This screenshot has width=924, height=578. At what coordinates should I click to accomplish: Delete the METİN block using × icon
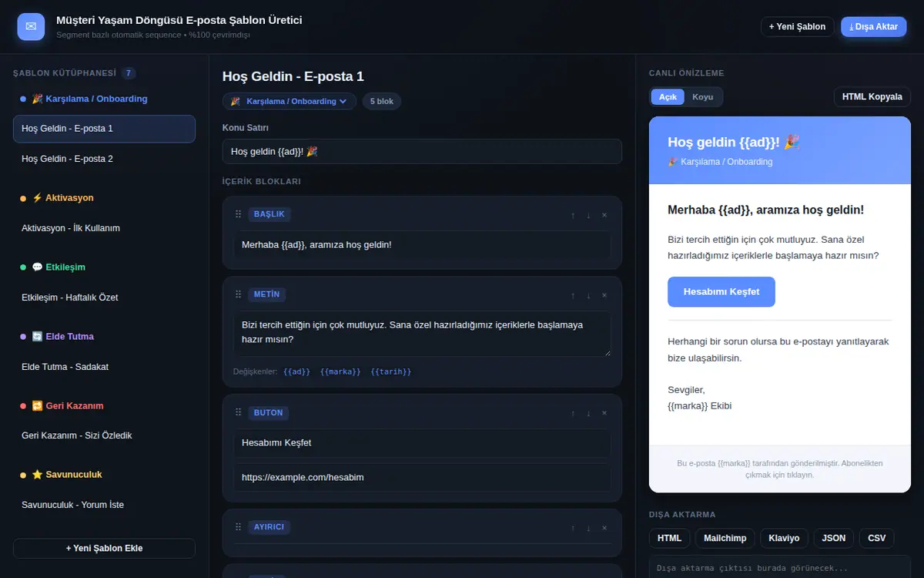604,295
